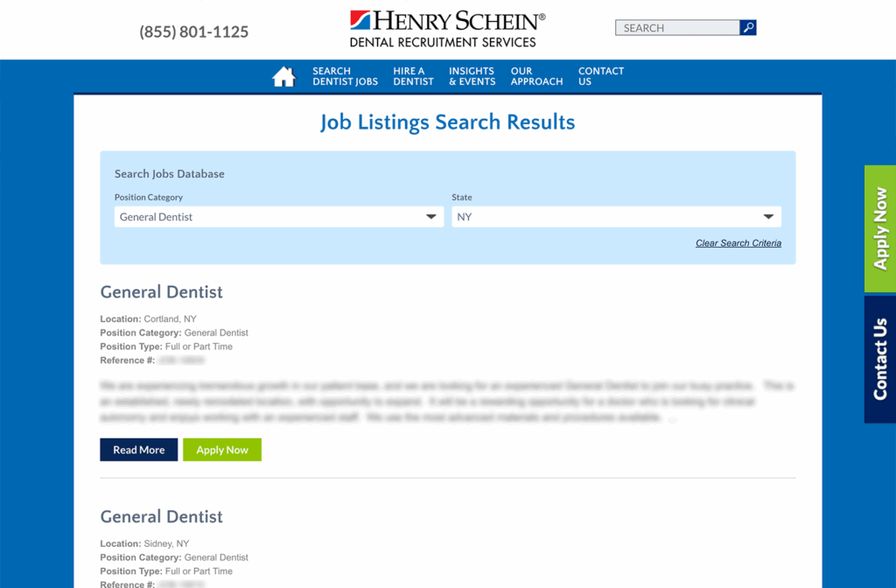Click the Henry Schein logo
This screenshot has width=896, height=588.
pyautogui.click(x=447, y=29)
